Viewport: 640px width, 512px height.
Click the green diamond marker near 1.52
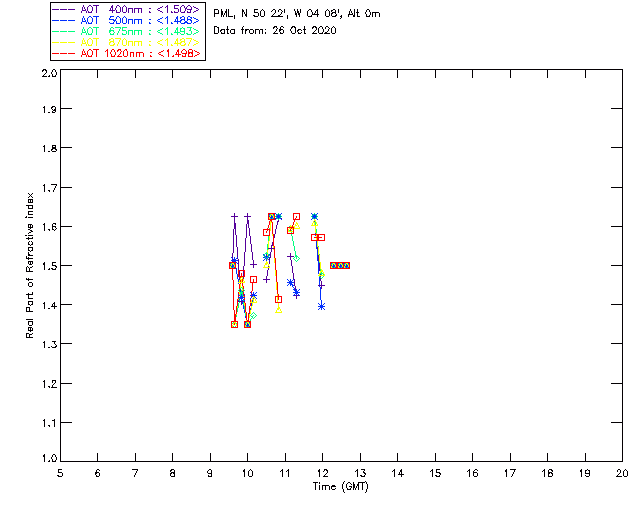point(297,258)
